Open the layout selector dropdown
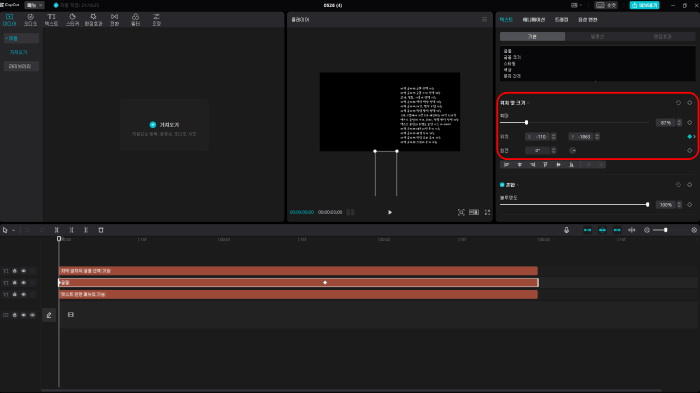 tap(576, 5)
